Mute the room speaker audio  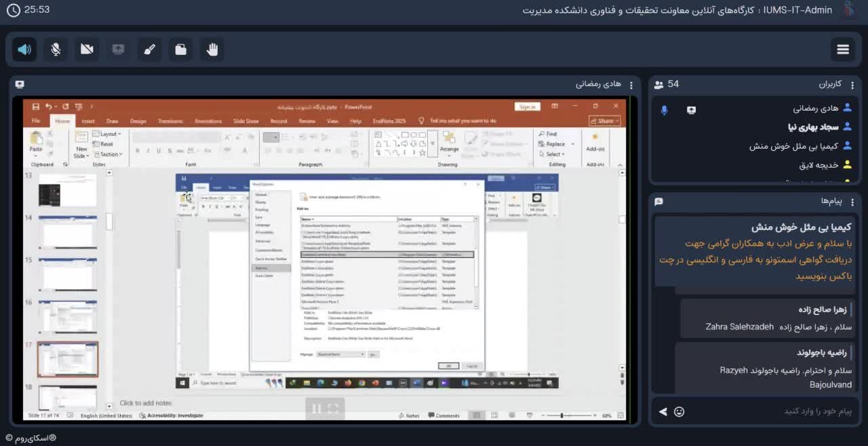24,50
